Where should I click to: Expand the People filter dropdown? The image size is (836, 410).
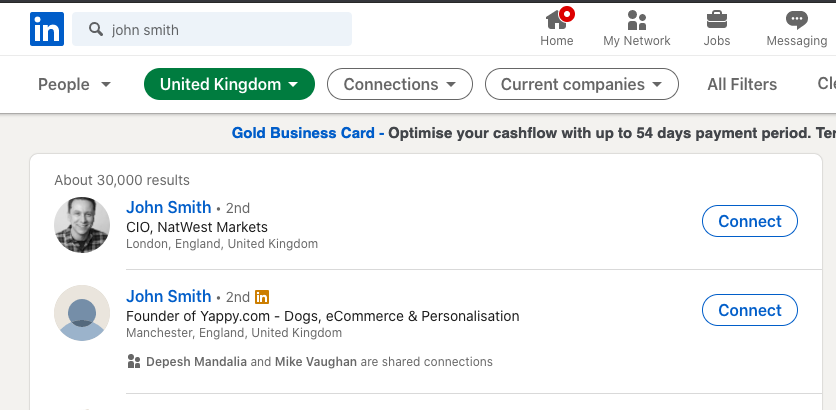click(x=75, y=84)
